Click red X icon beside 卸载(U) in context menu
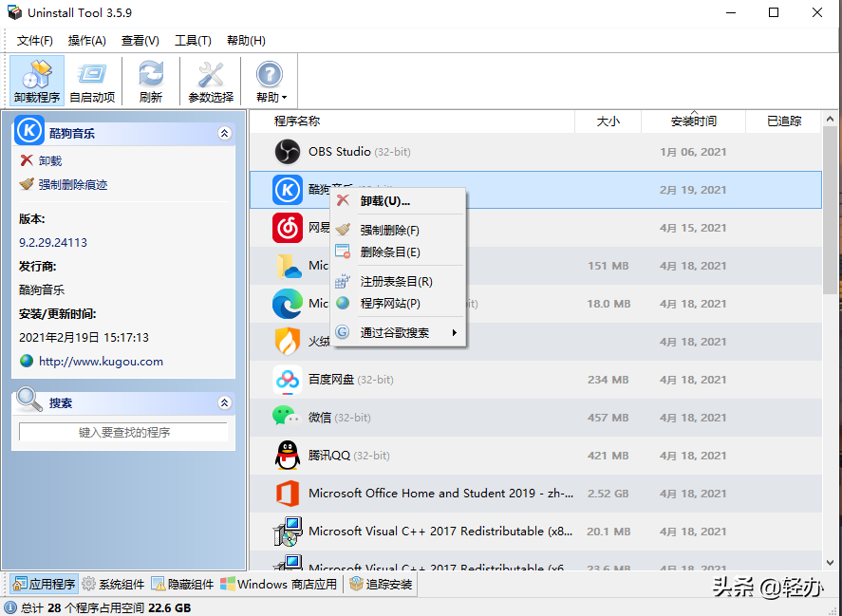Image resolution: width=842 pixels, height=616 pixels. tap(343, 200)
